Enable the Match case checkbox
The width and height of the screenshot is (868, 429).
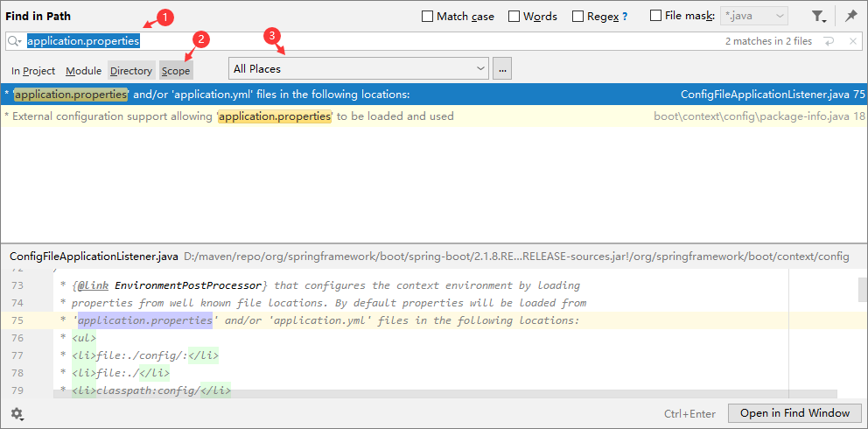click(427, 17)
